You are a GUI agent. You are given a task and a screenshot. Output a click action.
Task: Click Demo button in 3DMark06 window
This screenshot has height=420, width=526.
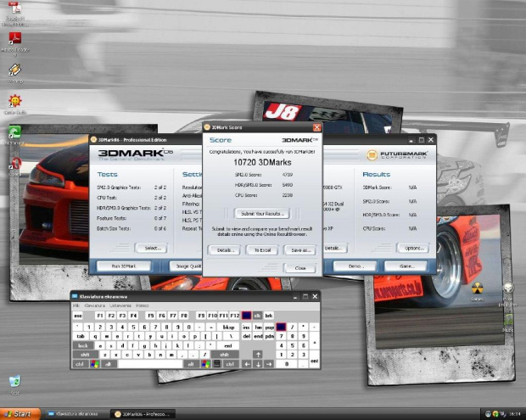coord(355,266)
